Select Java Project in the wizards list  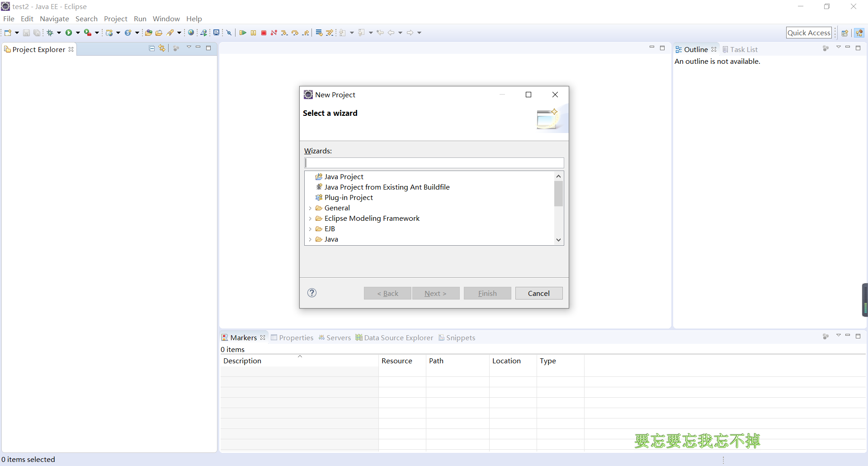[x=339, y=176]
